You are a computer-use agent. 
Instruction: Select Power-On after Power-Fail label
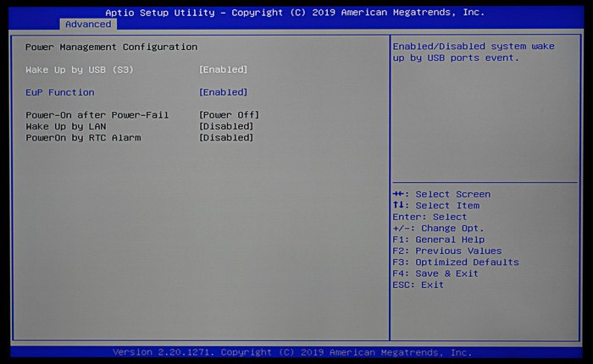pyautogui.click(x=97, y=115)
